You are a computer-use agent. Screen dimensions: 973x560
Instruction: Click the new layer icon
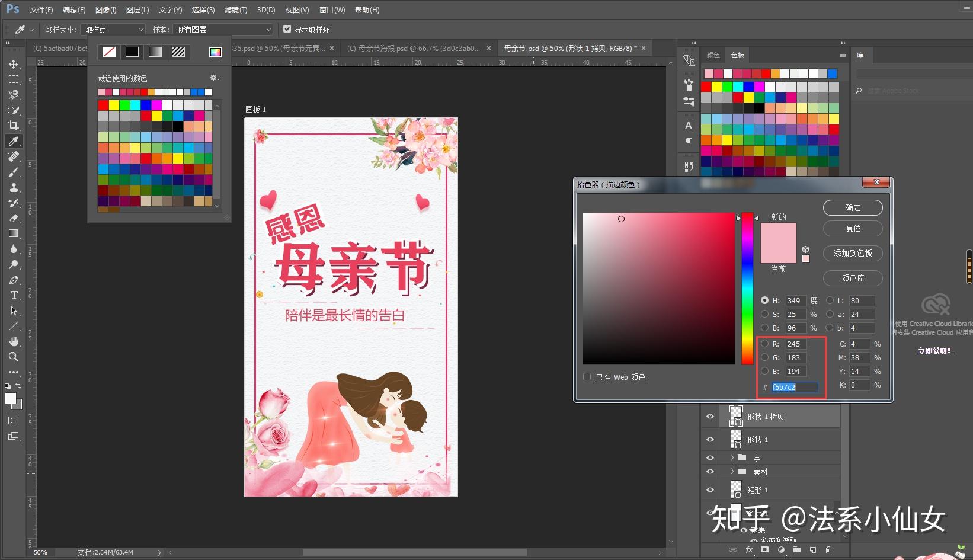pos(812,550)
